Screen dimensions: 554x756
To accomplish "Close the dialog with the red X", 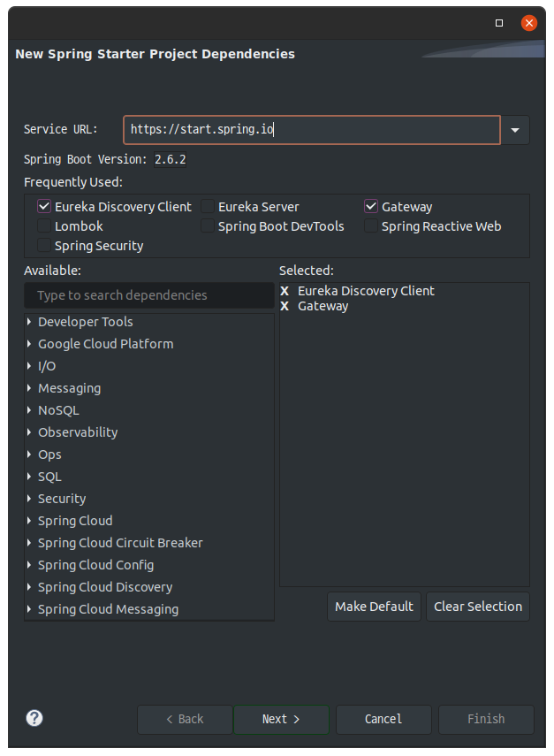I will click(529, 23).
